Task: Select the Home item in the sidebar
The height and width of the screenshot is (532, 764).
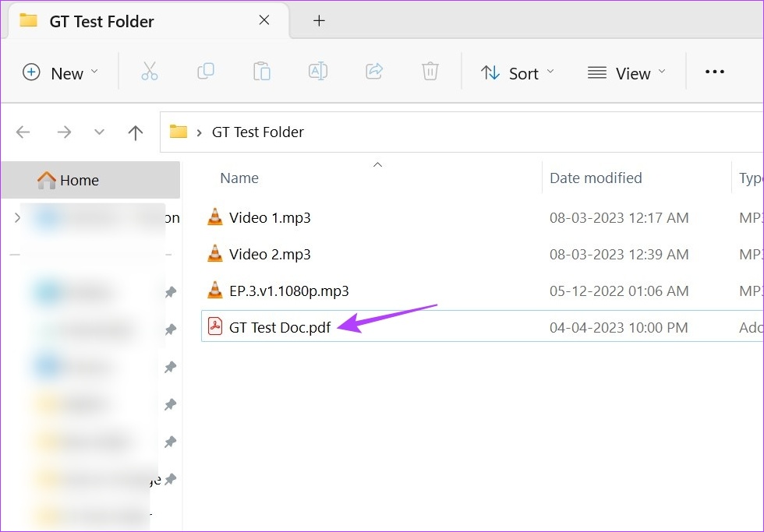Action: click(79, 180)
